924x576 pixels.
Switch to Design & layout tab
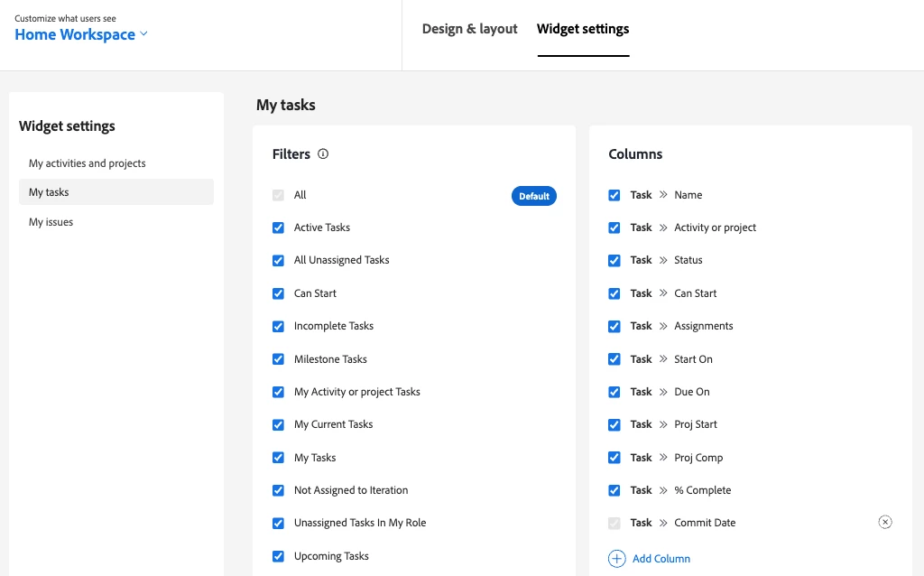[x=469, y=29]
